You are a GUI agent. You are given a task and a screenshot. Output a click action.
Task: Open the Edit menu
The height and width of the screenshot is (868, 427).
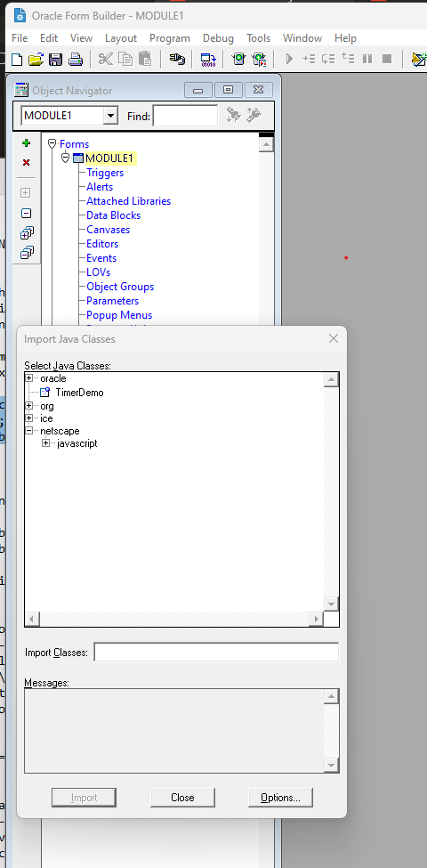tap(49, 38)
